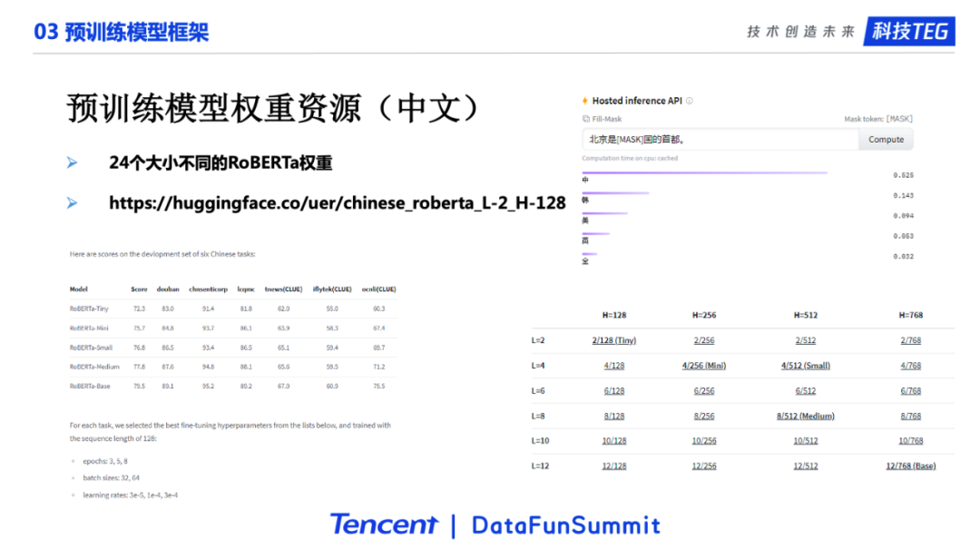Click the RoBERTa-Tiny row name
The width and height of the screenshot is (980, 550).
(89, 309)
